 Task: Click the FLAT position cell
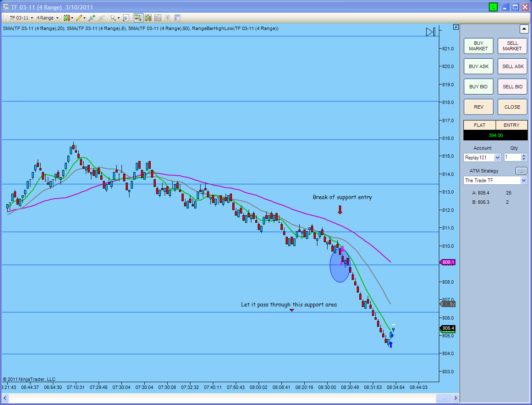click(480, 125)
